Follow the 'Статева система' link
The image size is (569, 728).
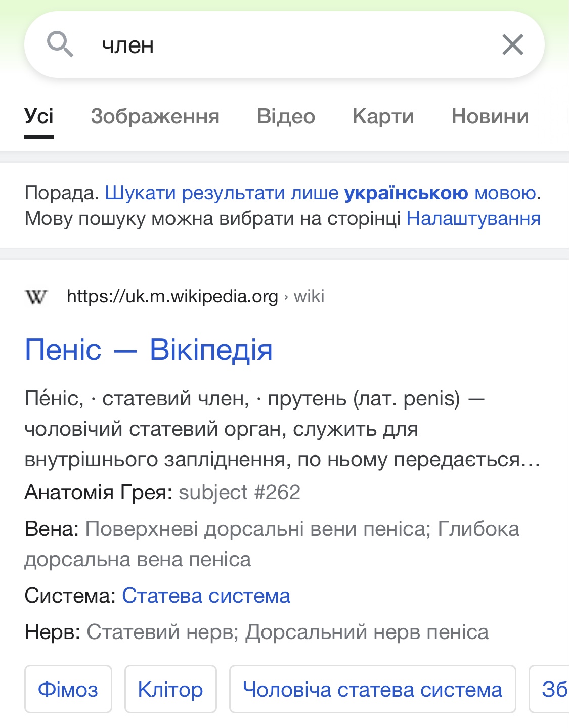coord(206,596)
